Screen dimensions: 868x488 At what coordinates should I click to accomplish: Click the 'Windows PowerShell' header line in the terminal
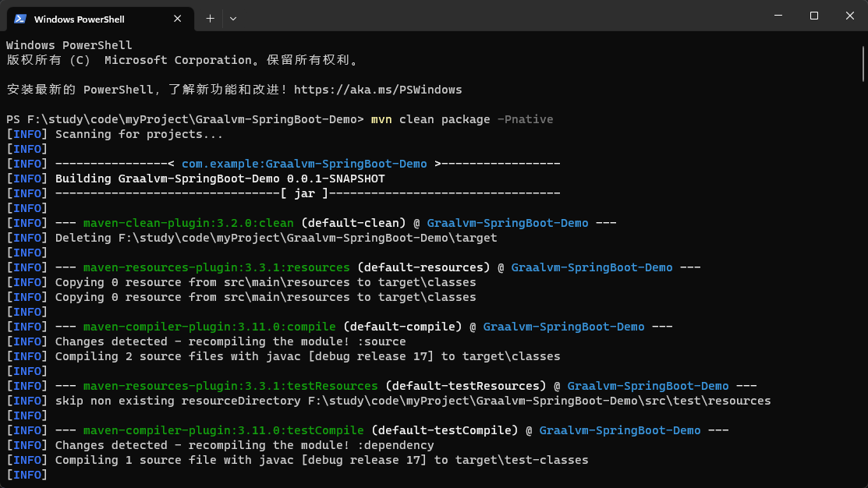click(69, 45)
